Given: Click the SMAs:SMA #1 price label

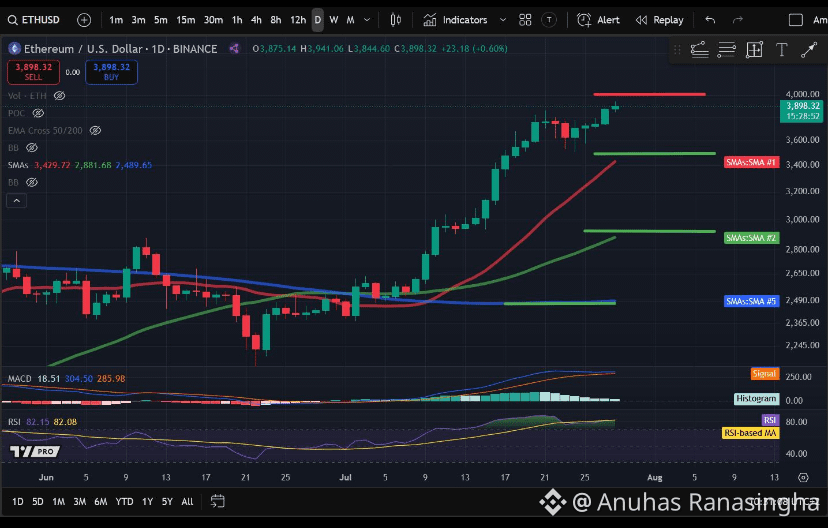Looking at the screenshot, I should pos(751,162).
